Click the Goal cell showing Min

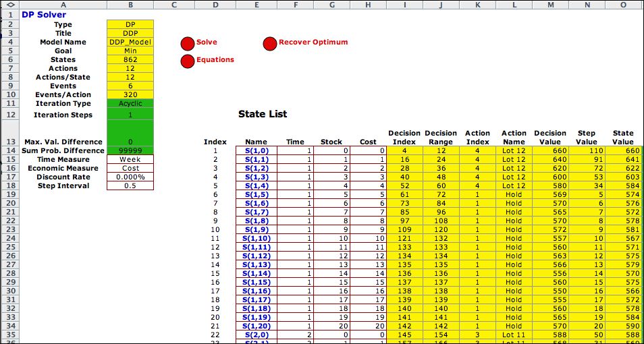[130, 51]
